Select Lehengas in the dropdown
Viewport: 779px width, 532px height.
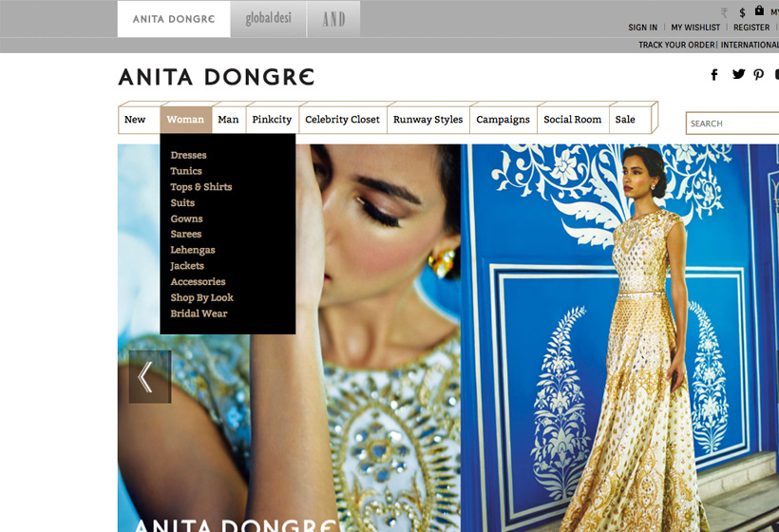pos(193,250)
